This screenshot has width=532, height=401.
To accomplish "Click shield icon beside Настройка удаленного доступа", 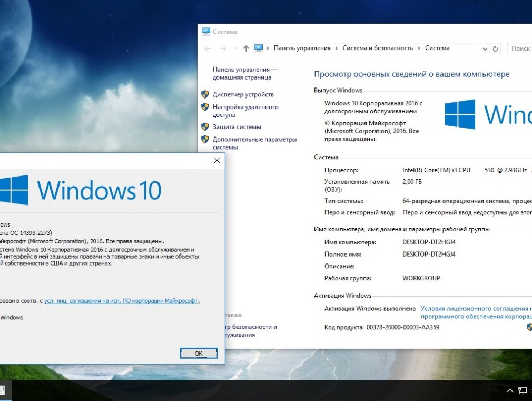I will [x=205, y=107].
